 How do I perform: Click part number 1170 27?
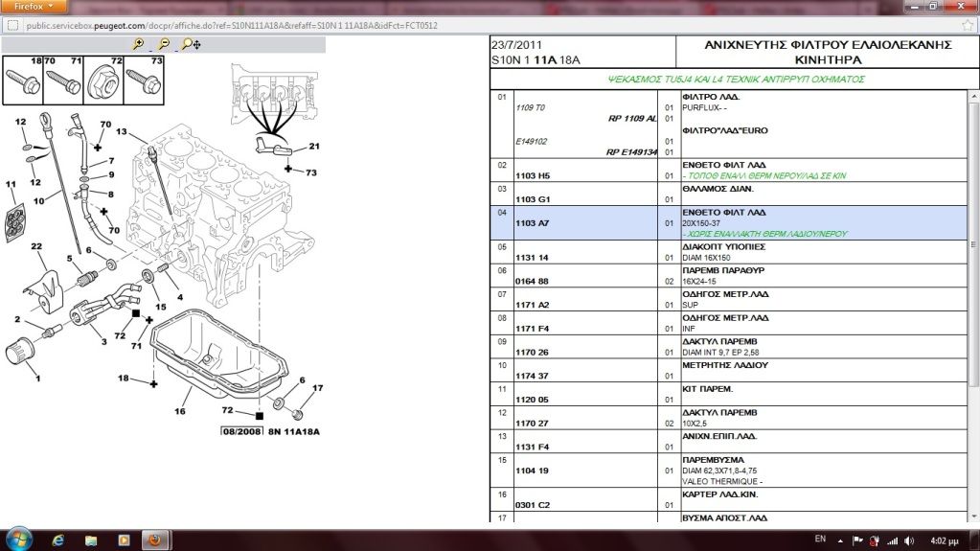(x=532, y=424)
